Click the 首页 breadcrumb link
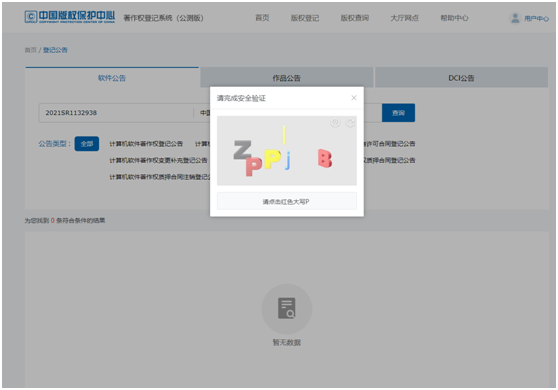558x390 pixels. [31, 50]
